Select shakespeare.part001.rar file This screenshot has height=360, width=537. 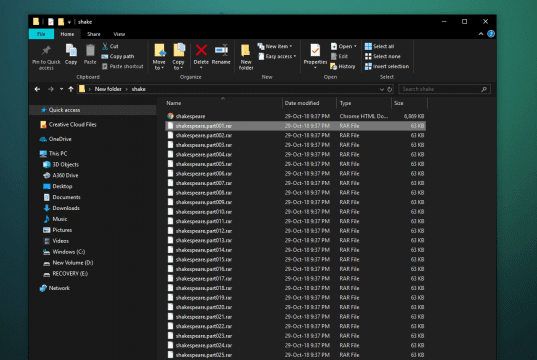295,126
